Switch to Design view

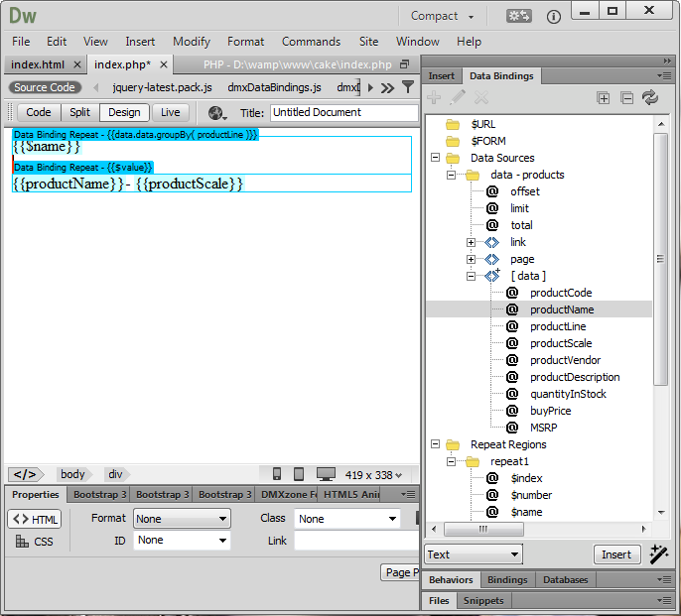124,112
